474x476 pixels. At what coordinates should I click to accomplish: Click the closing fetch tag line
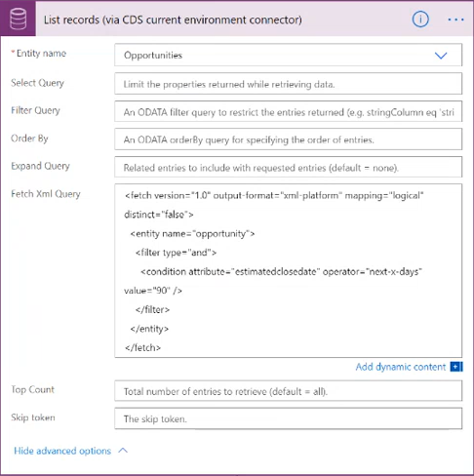(x=142, y=347)
